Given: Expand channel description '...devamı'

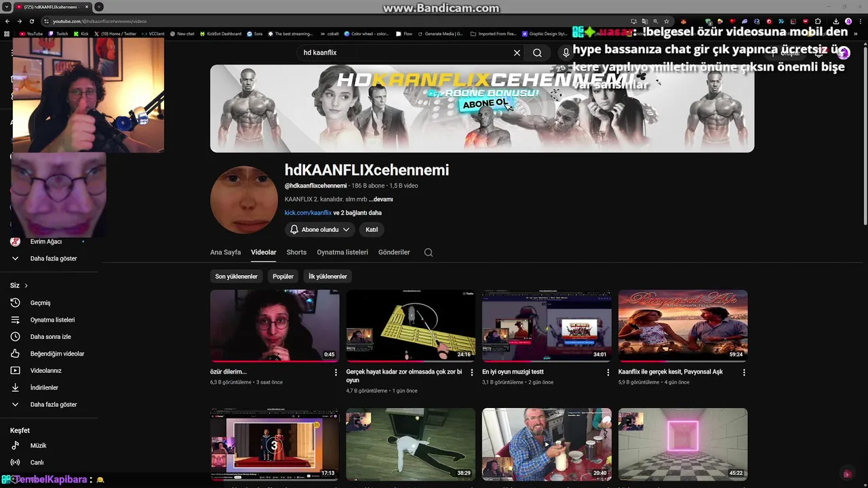Looking at the screenshot, I should click(x=381, y=199).
